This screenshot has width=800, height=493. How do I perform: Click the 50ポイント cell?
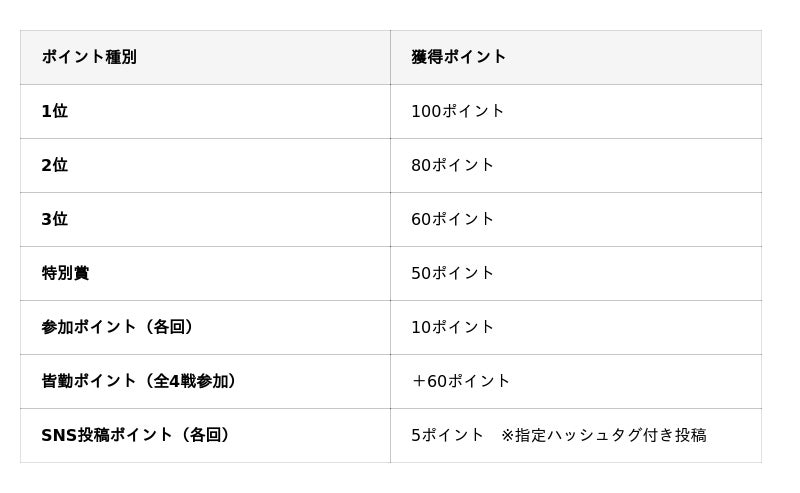453,273
